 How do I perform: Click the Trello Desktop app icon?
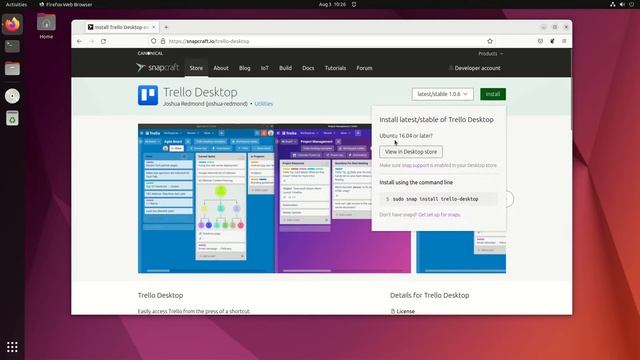[x=148, y=96]
